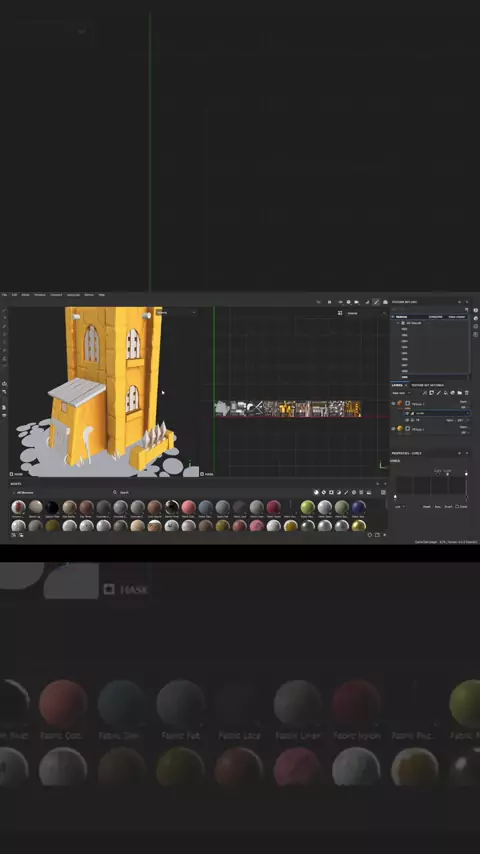Enable the Clamp checkbox in Levels properties
The height and width of the screenshot is (854, 480).
tap(457, 507)
